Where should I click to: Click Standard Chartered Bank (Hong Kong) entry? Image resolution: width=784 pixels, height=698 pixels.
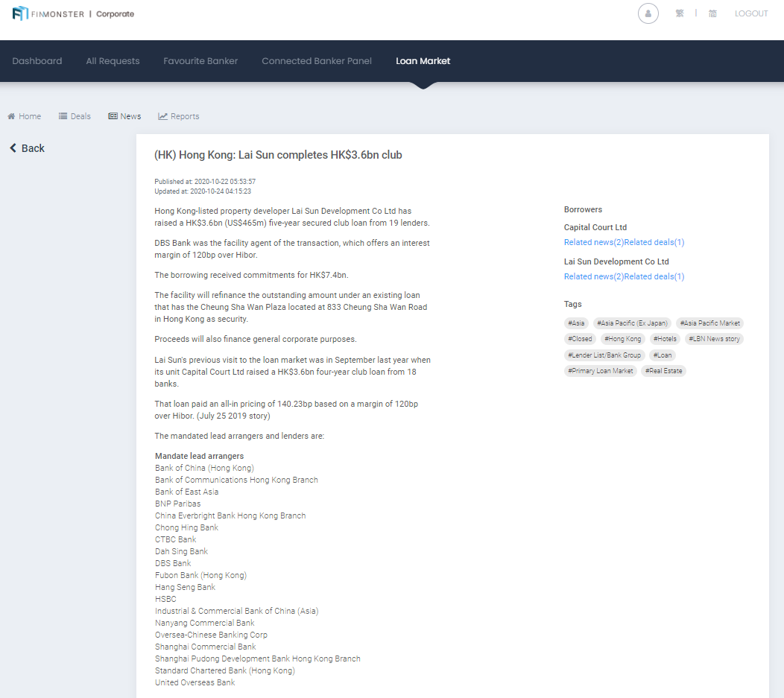(224, 670)
